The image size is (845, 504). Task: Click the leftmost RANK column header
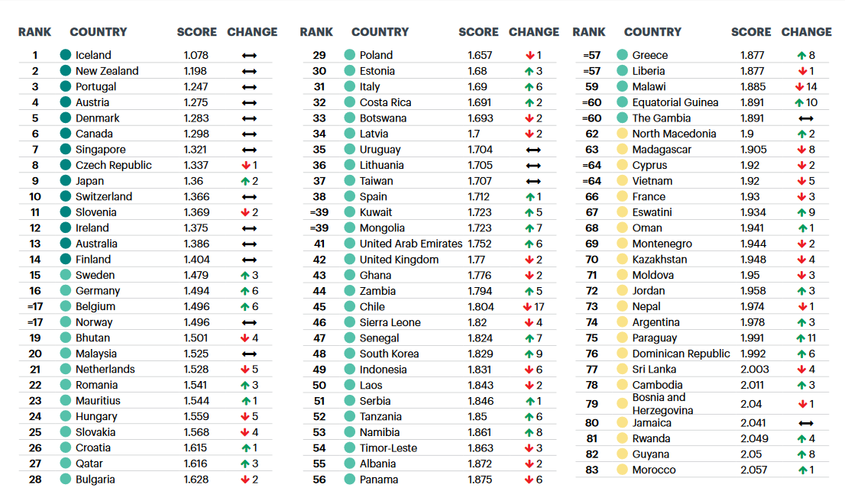[35, 32]
